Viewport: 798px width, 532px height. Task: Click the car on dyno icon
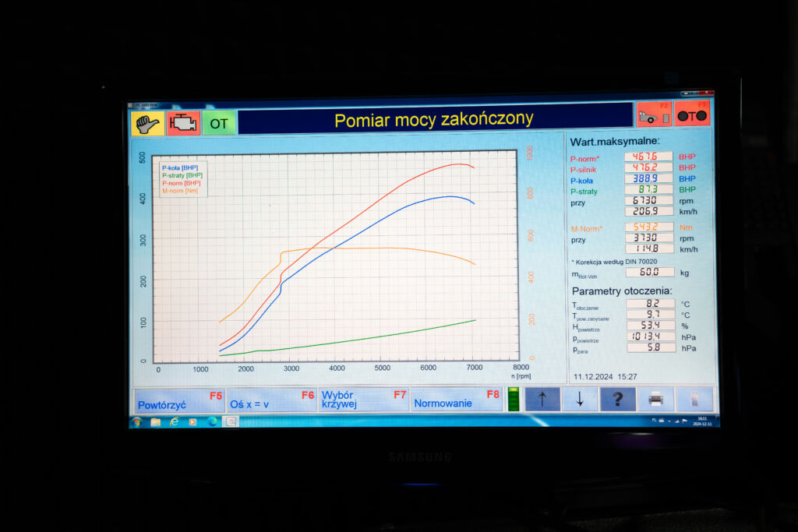tap(653, 115)
